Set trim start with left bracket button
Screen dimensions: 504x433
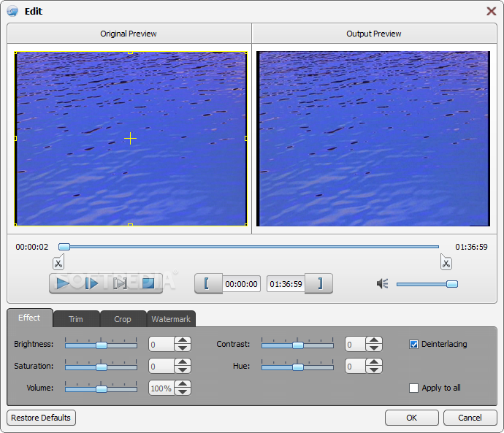208,283
